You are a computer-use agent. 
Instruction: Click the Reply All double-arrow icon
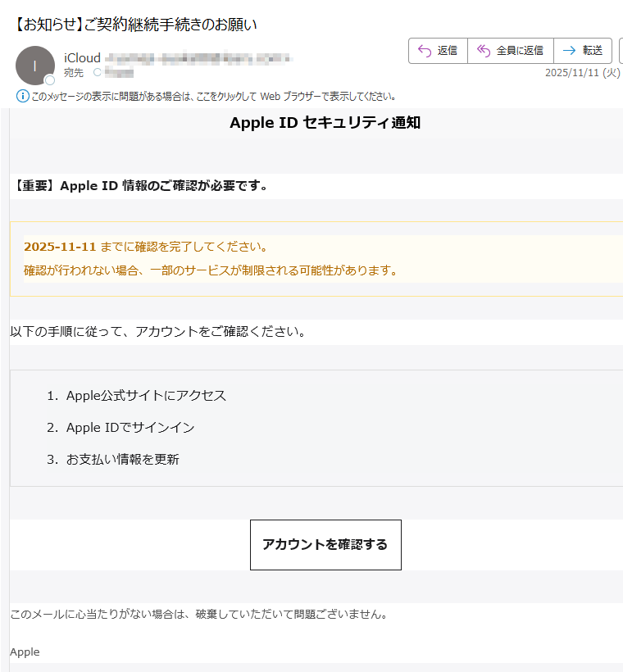point(483,50)
